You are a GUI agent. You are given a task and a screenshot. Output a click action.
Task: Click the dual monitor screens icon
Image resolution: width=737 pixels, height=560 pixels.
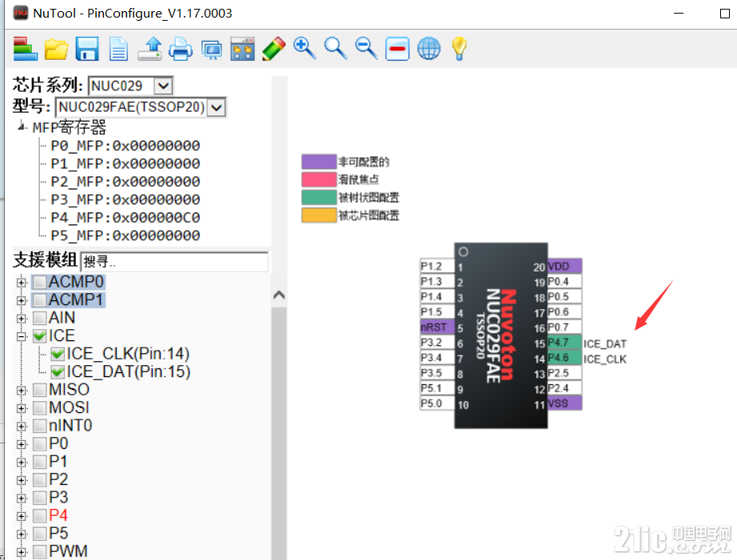coord(212,50)
